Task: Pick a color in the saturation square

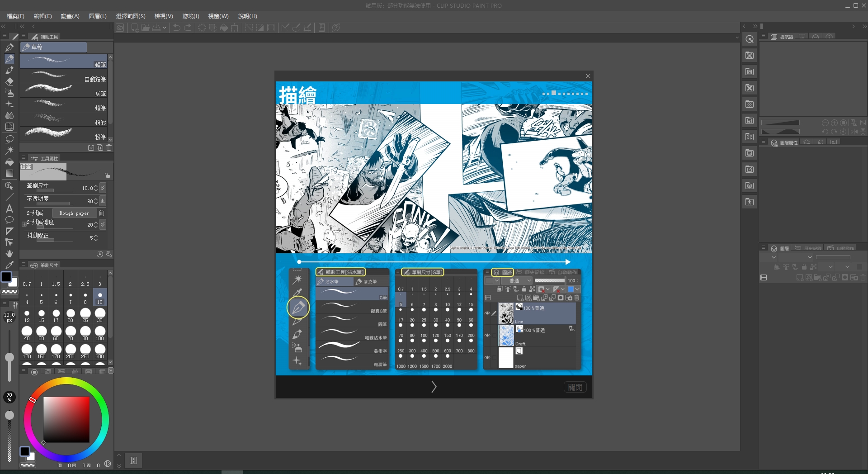Action: (x=66, y=419)
